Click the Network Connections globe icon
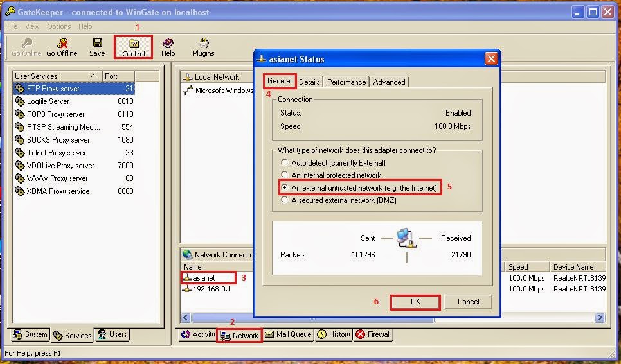Screen dimensions: 621x364 pos(187,254)
